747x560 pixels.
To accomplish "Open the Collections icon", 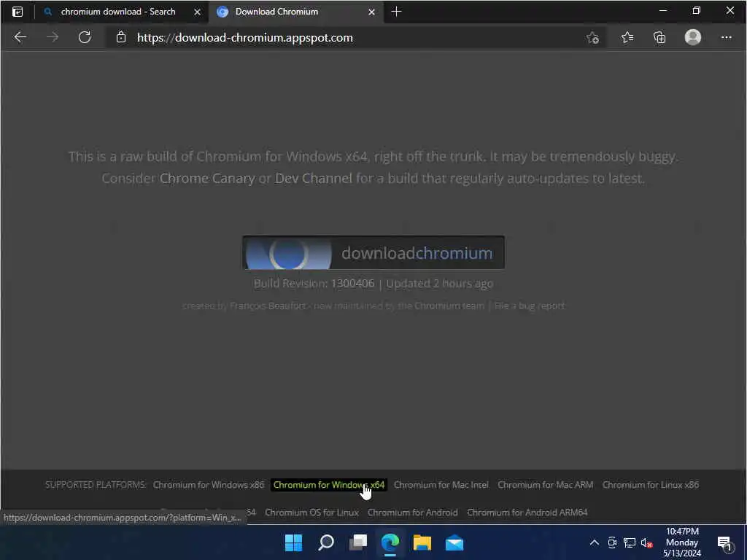I will 659,37.
